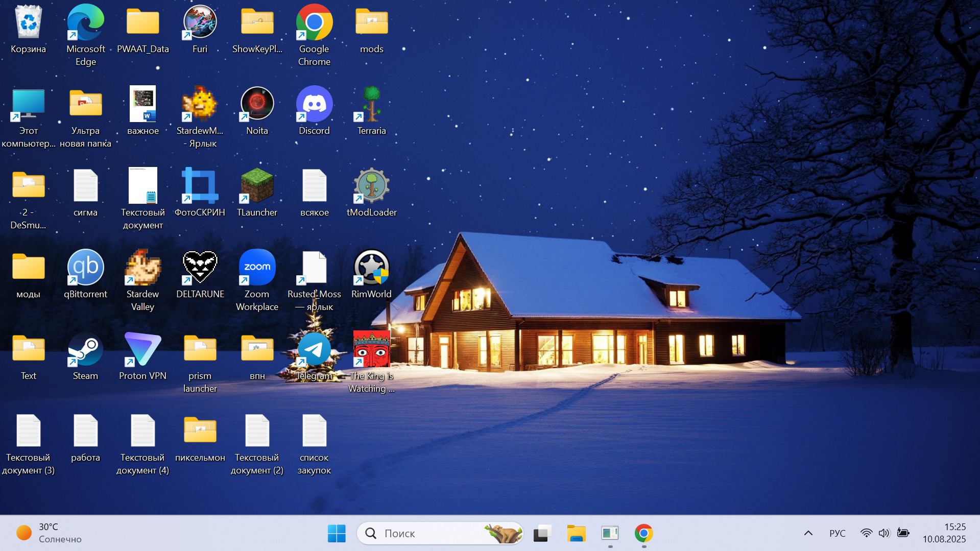Select the DELTARUNE heart icon

(200, 268)
